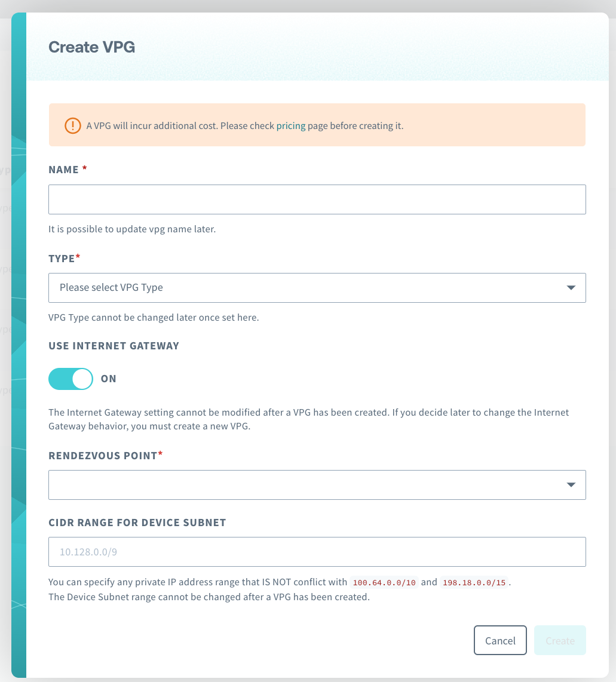The height and width of the screenshot is (682, 616).
Task: Click the RENDEZVOUS POINT label
Action: point(103,455)
